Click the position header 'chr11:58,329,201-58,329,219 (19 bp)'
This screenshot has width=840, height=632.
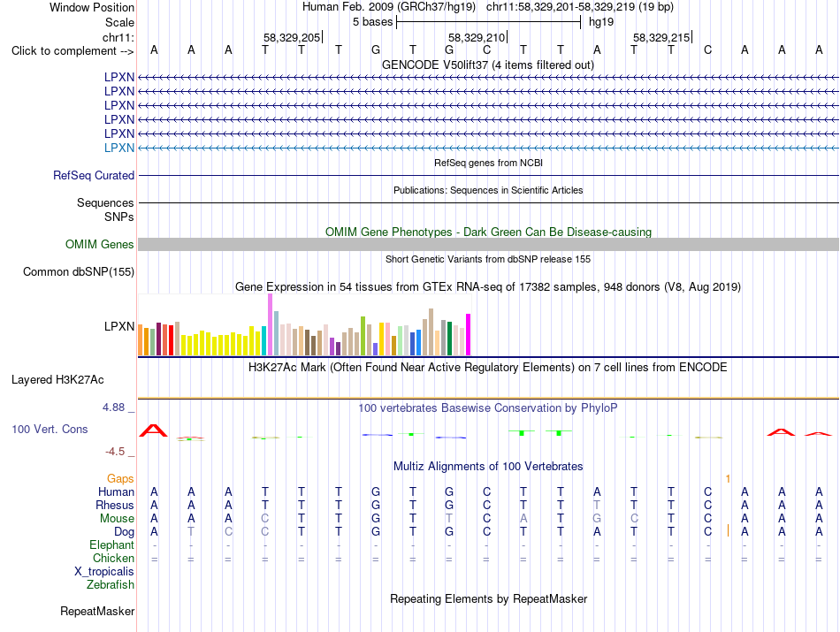tap(580, 7)
